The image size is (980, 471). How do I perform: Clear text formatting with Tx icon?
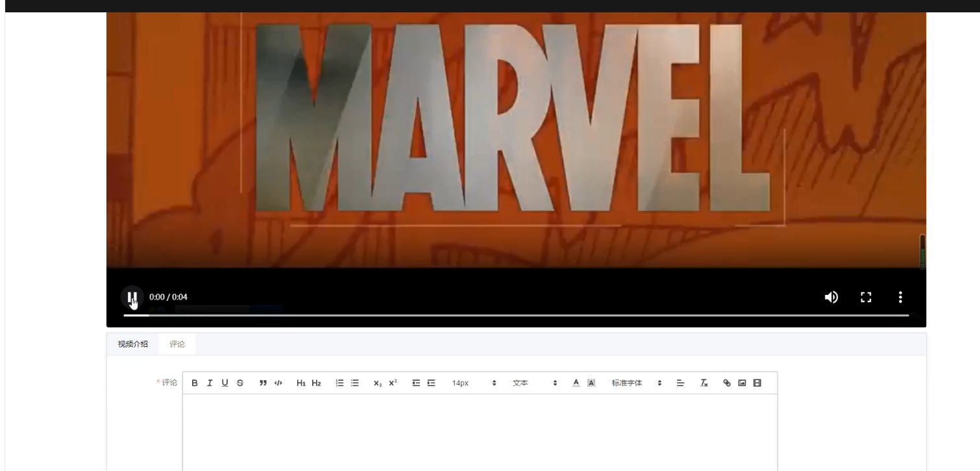(x=704, y=383)
